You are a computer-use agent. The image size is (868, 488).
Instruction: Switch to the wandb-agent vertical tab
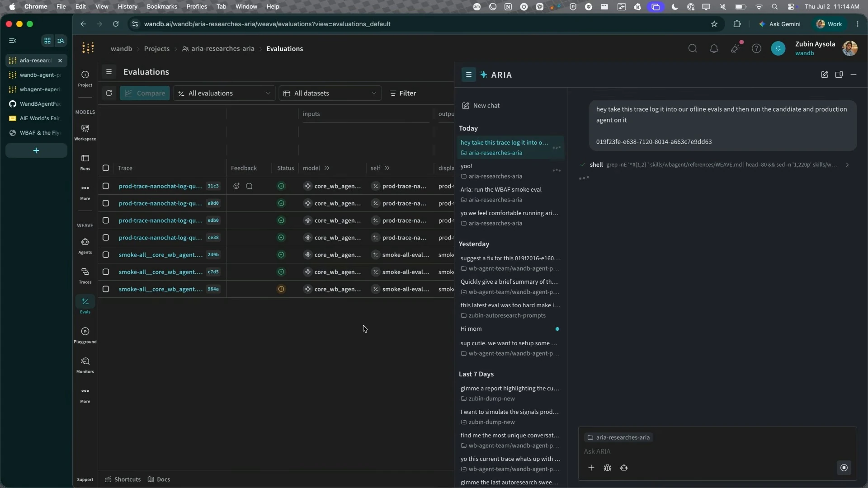tap(36, 75)
